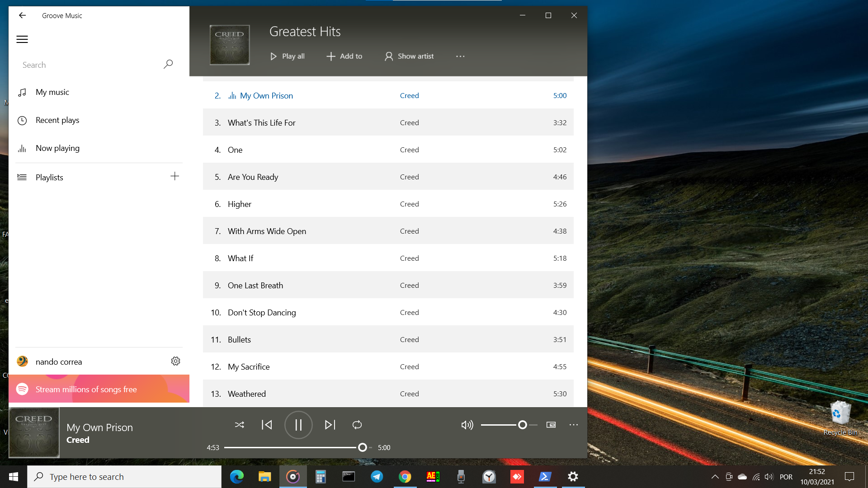
Task: Click Add to button
Action: point(344,56)
